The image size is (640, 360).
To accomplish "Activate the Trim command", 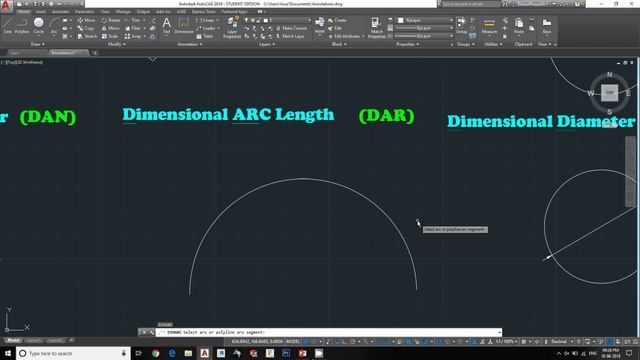I will [x=133, y=20].
